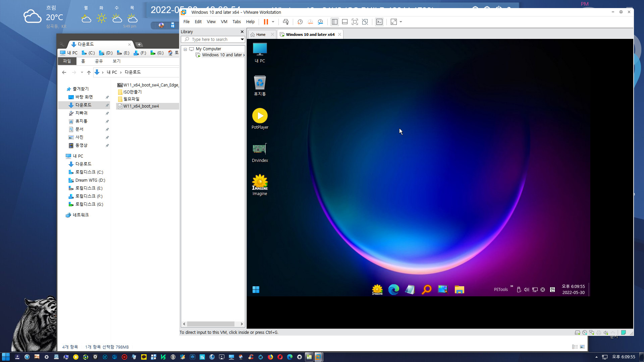Click the Imagine desktop icon
This screenshot has width=644, height=362.
pos(260,185)
